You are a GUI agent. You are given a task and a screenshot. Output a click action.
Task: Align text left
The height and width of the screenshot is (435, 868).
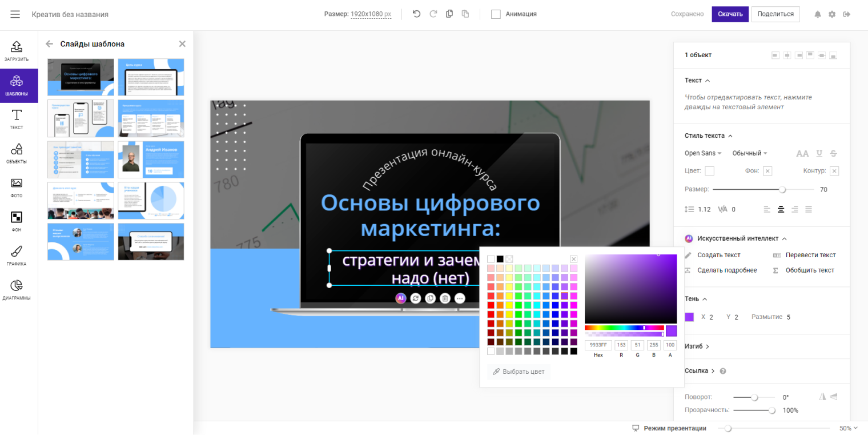click(767, 209)
